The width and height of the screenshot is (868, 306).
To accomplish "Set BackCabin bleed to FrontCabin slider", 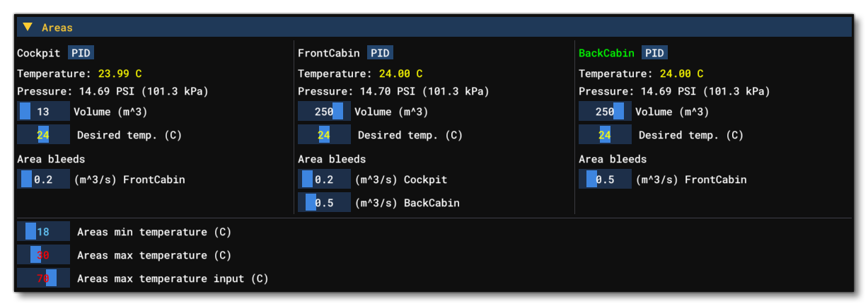I will click(605, 180).
